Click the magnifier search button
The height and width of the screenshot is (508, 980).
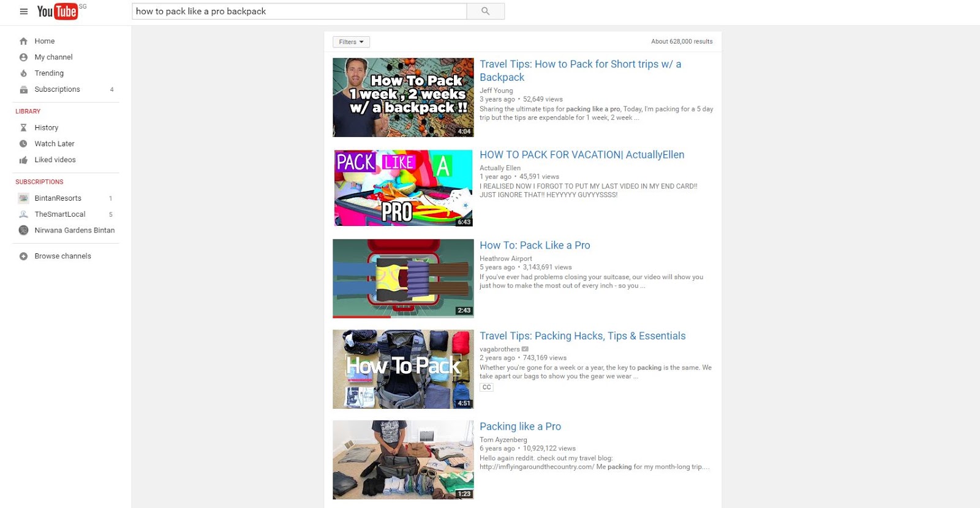pos(486,11)
